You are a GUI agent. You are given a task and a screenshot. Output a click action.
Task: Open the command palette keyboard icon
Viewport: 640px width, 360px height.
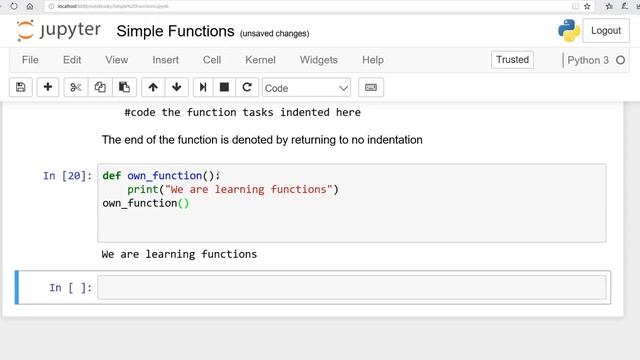point(371,87)
